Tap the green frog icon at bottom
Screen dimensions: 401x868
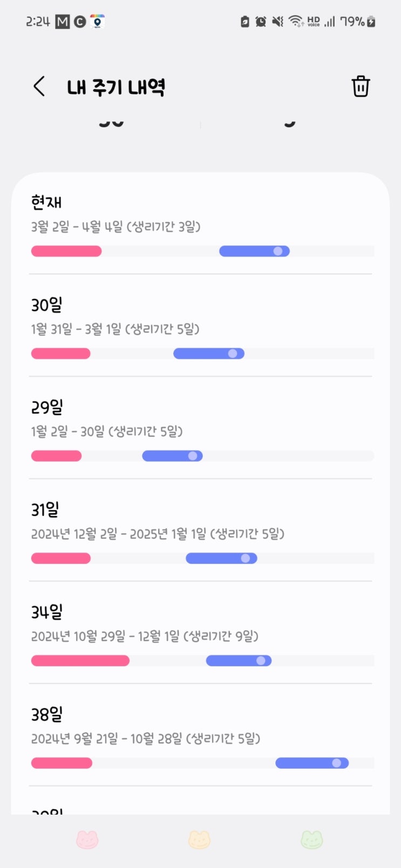click(x=311, y=839)
